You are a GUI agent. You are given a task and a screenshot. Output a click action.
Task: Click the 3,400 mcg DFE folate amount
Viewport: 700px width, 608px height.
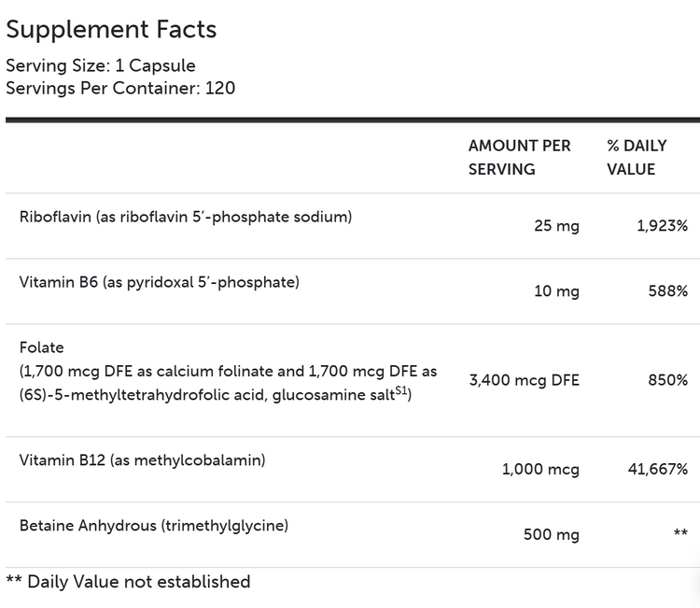525,380
